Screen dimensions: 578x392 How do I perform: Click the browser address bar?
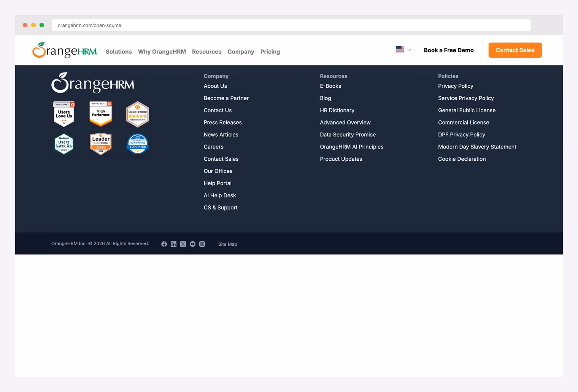(x=291, y=25)
